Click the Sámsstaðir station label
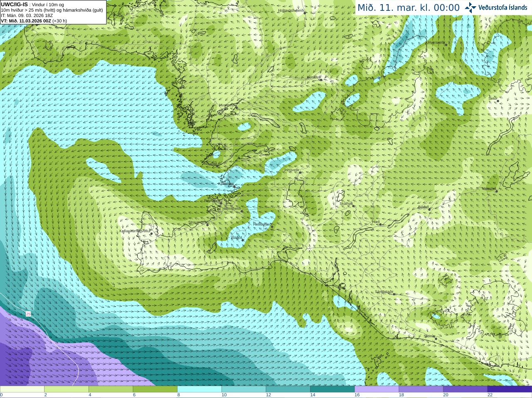This screenshot has height=398, width=532. (x=384, y=292)
